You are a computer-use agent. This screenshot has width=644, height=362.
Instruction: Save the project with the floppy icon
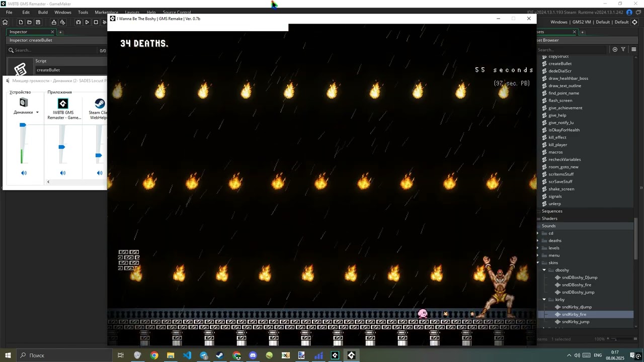point(38,22)
